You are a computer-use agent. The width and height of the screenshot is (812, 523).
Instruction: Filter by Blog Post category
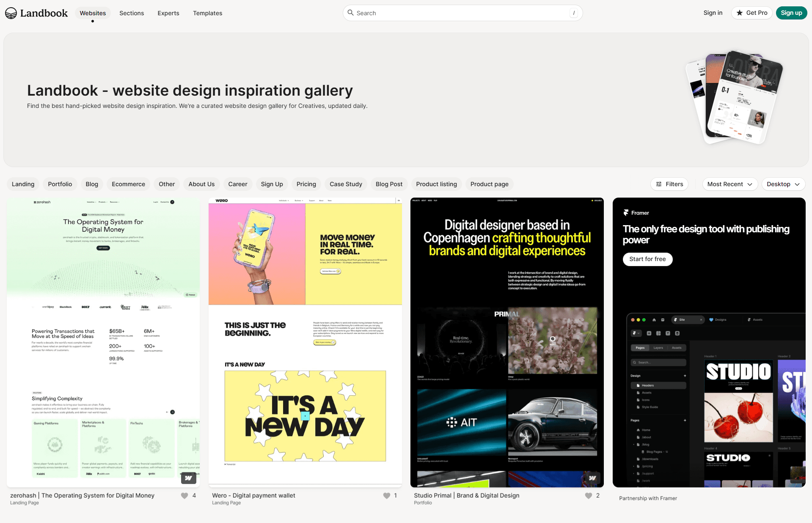pos(389,184)
